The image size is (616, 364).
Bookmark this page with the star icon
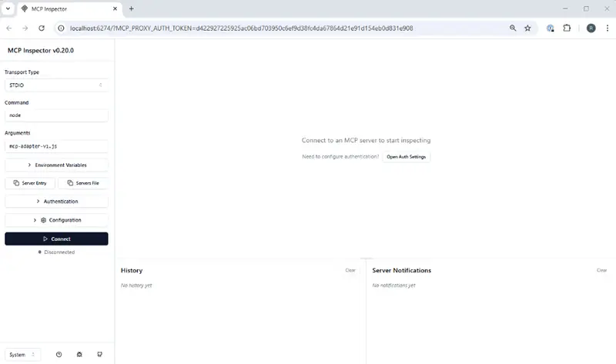(x=527, y=28)
